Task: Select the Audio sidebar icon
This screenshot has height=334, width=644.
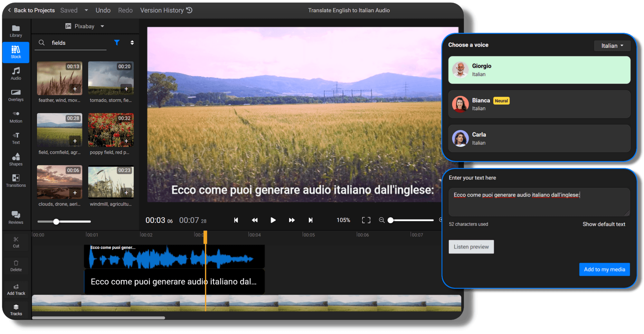Action: pos(15,73)
